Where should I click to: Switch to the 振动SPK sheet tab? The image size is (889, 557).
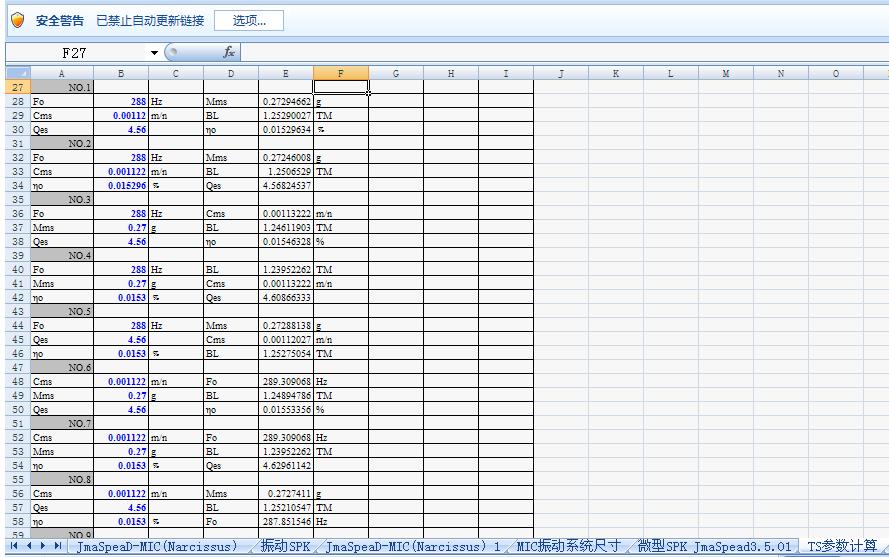(x=285, y=546)
